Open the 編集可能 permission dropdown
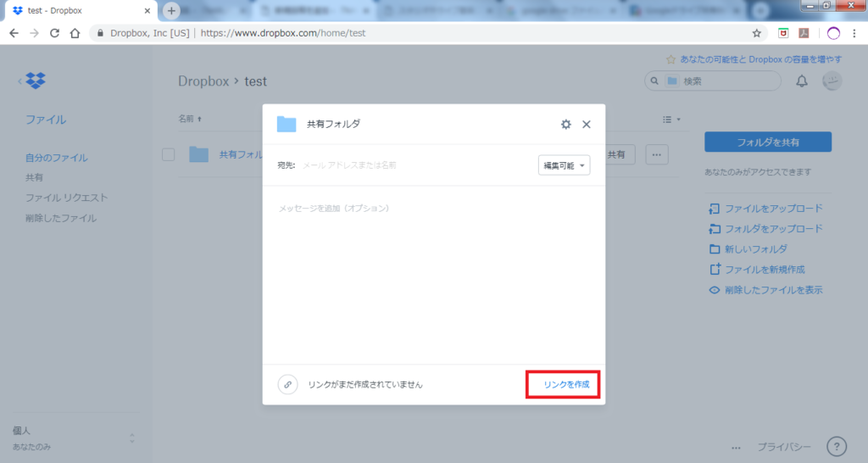Screen dimensions: 868x463 click(x=564, y=165)
